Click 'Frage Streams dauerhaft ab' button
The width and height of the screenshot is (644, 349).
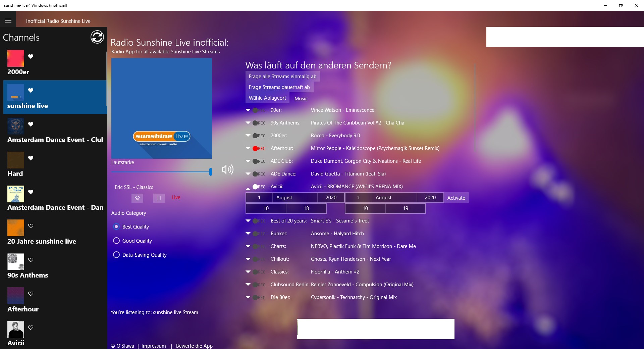(279, 87)
